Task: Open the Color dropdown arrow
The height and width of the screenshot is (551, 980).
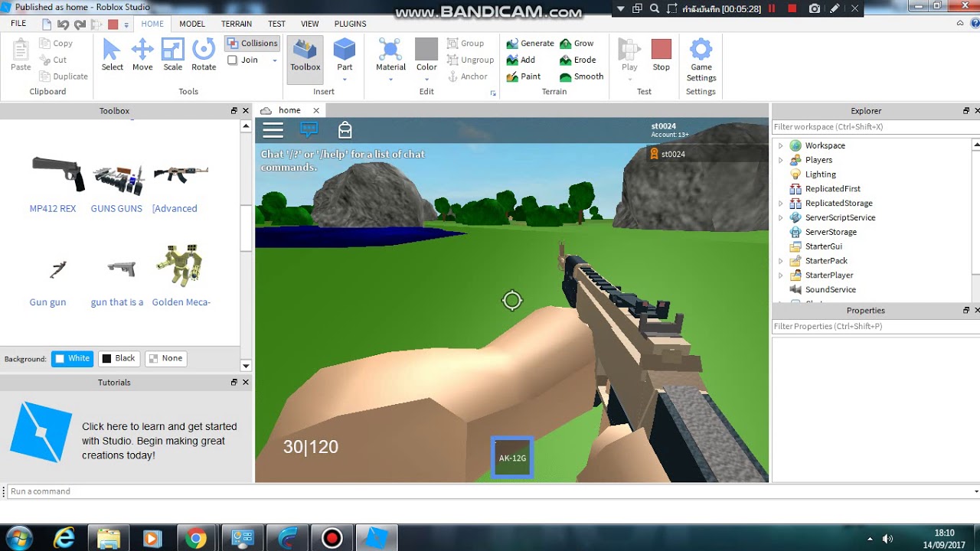Action: (x=426, y=79)
